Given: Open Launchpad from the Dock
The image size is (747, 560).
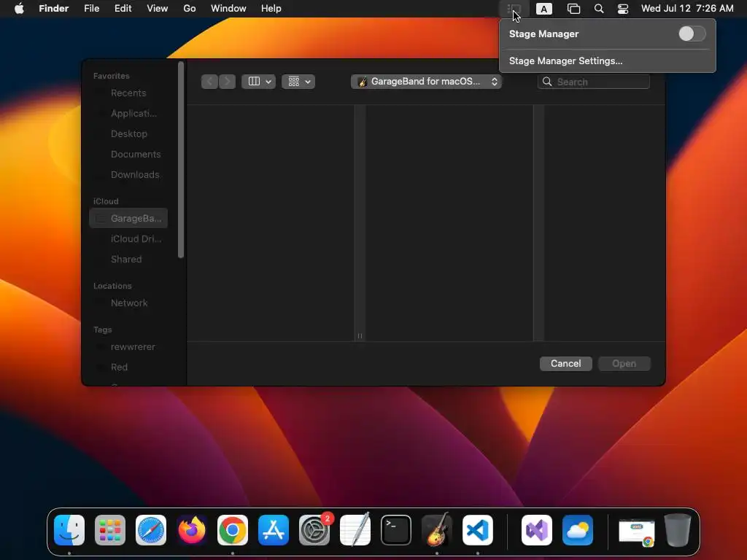Looking at the screenshot, I should [x=110, y=530].
